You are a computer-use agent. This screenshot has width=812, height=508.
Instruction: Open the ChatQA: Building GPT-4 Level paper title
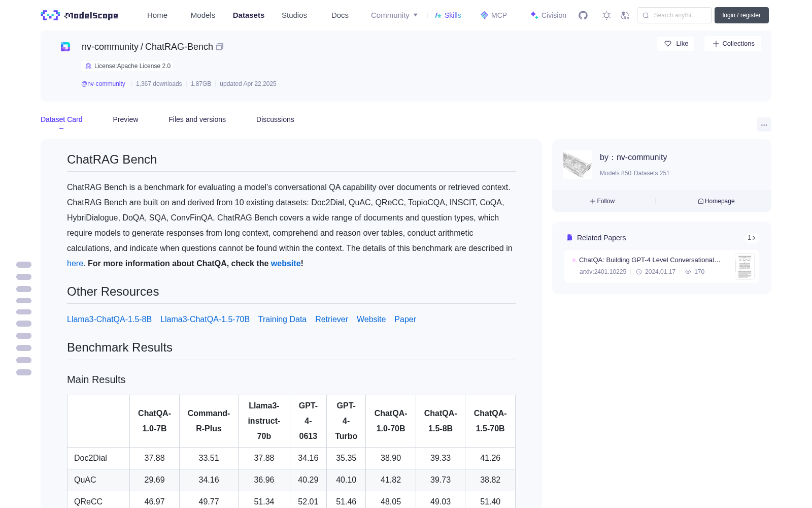tap(650, 260)
